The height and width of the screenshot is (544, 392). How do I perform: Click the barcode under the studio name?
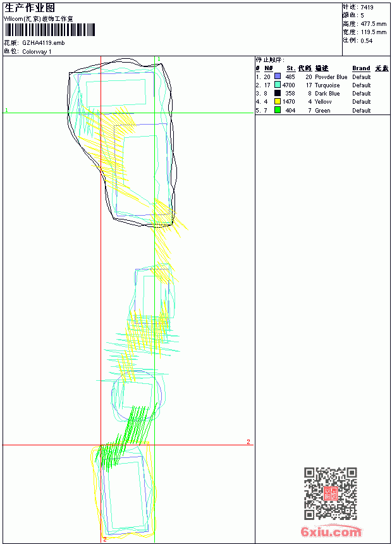(x=50, y=30)
